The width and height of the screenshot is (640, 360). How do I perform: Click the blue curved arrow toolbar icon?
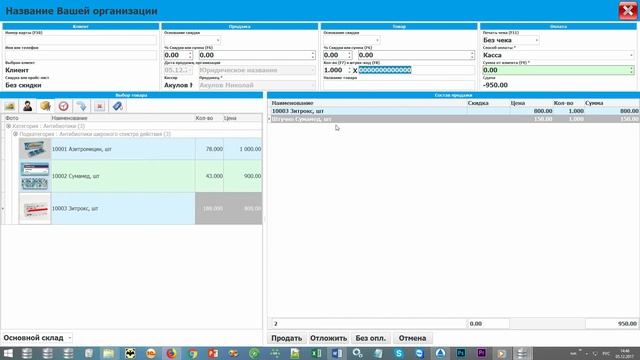click(x=81, y=106)
